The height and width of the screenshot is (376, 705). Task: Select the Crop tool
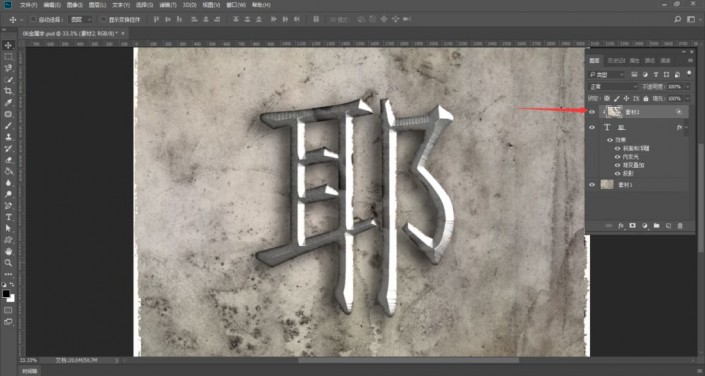8,91
